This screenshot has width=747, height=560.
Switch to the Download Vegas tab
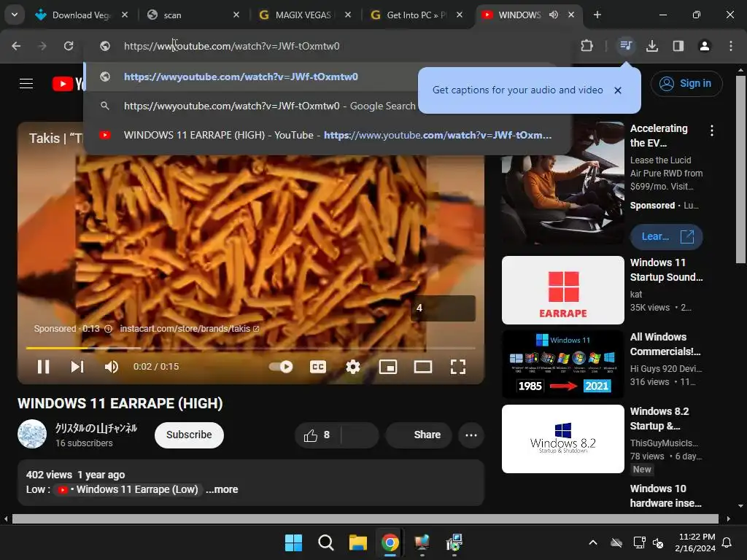81,15
